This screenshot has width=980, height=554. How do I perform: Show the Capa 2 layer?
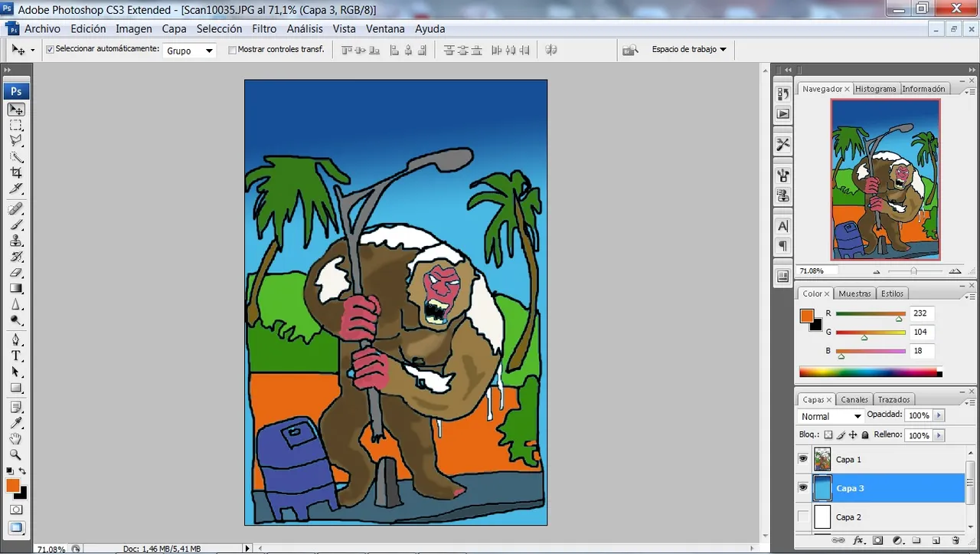(803, 516)
